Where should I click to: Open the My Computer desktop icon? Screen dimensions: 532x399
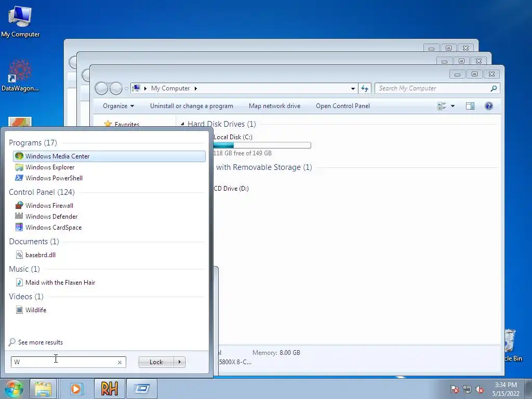[20, 21]
